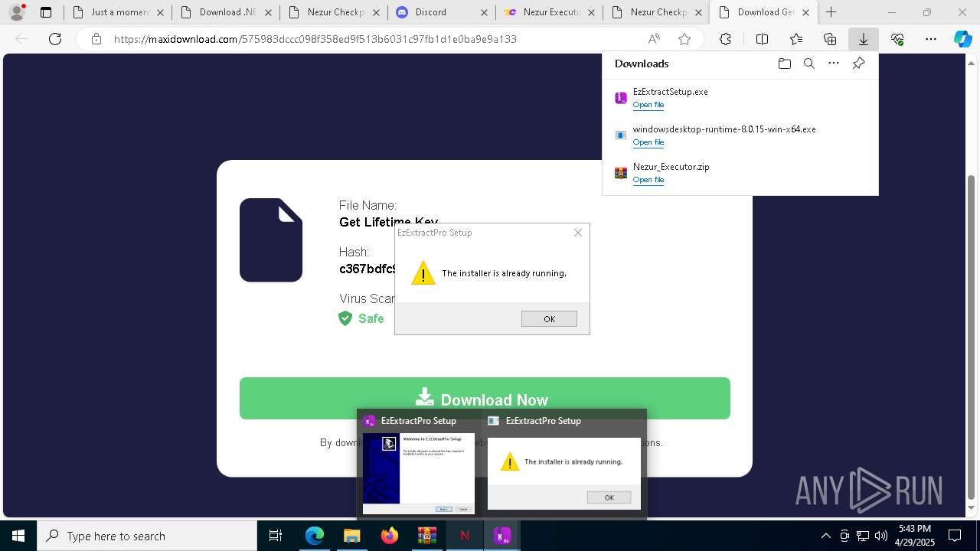The height and width of the screenshot is (551, 980).
Task: Close the active 'Download Get' tab
Action: pos(807,12)
